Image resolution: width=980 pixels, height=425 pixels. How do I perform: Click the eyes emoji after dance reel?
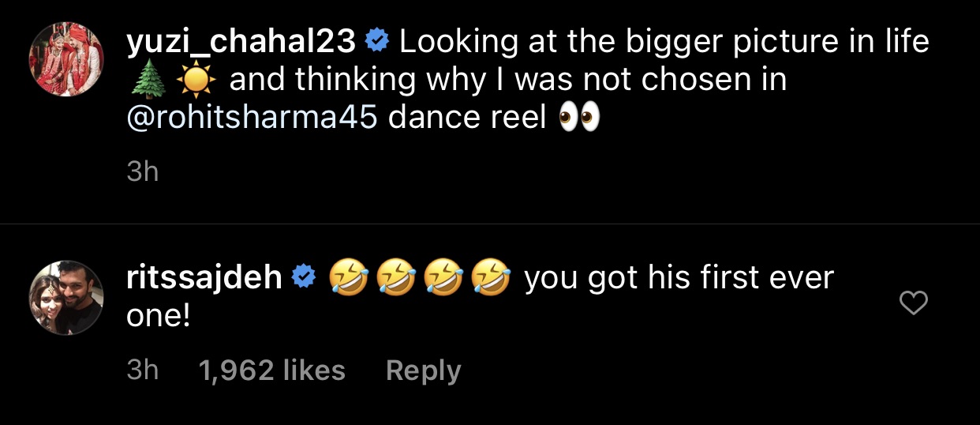(579, 118)
